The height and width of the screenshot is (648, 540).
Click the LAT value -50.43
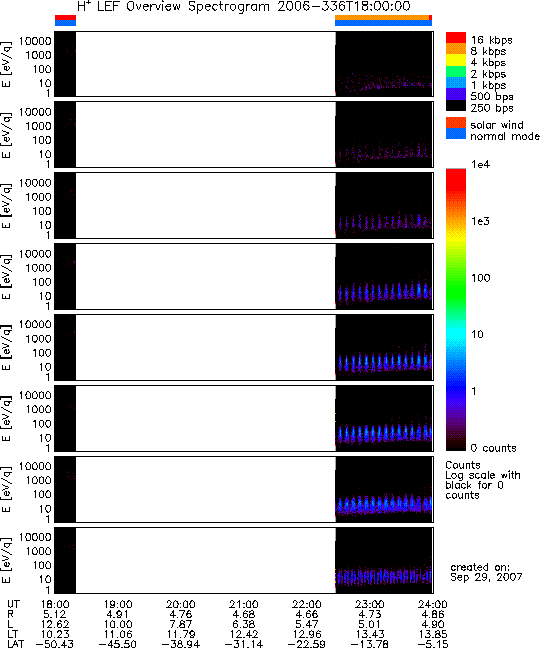[55, 644]
